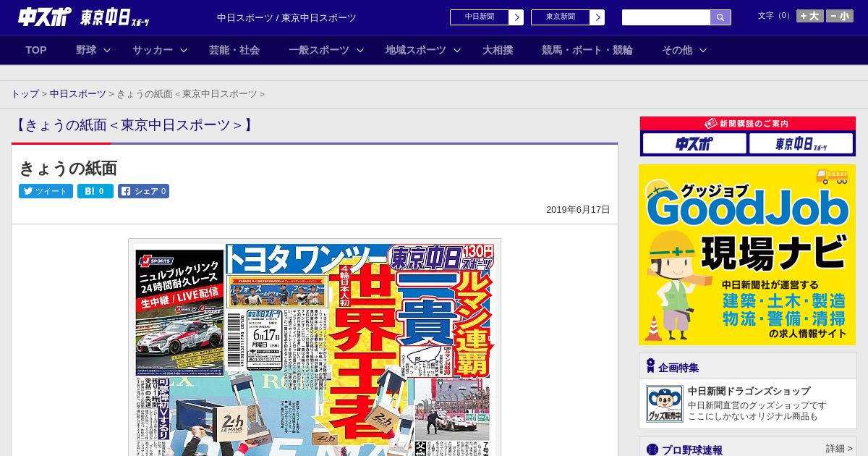Viewport: 868px width, 456px height.
Task: Open the 競馬・ボート・競輪 menu item
Action: tap(587, 50)
